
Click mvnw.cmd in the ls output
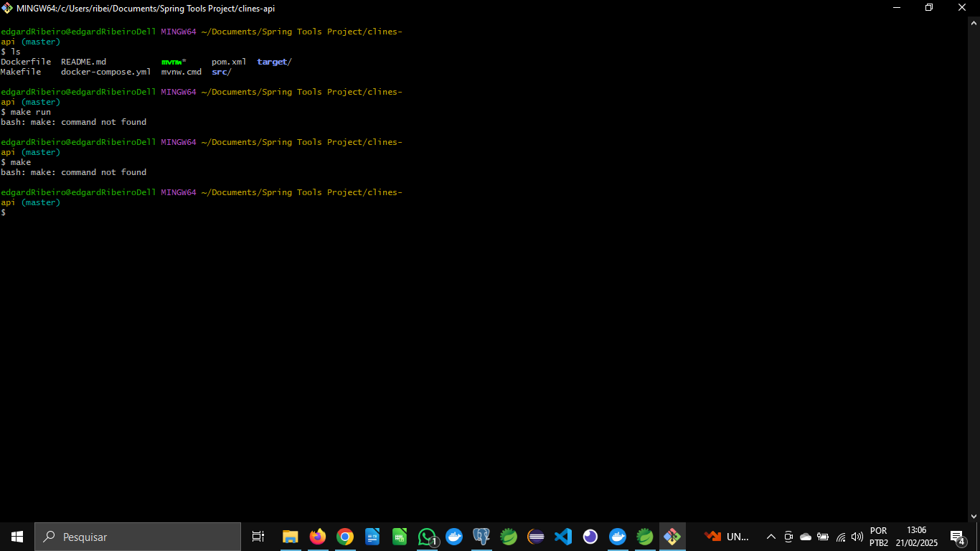click(x=182, y=72)
